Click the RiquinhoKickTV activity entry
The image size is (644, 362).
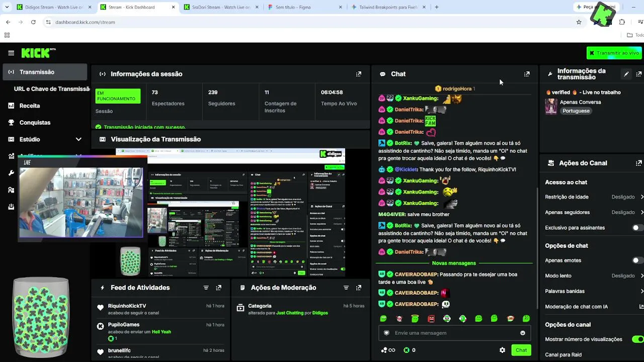160,309
